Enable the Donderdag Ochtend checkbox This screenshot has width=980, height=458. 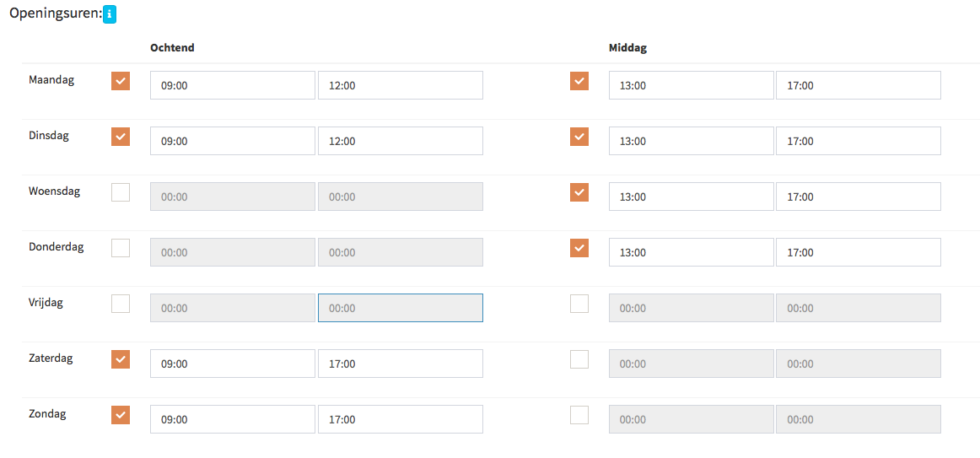pyautogui.click(x=121, y=248)
